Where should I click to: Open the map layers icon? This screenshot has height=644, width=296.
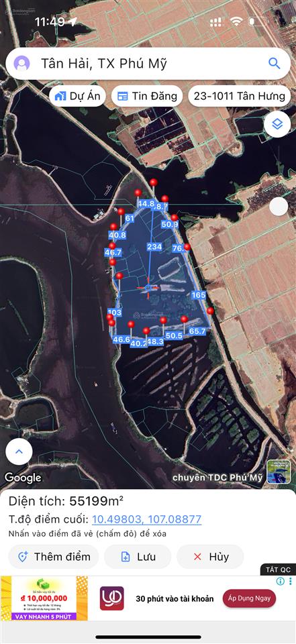277,124
